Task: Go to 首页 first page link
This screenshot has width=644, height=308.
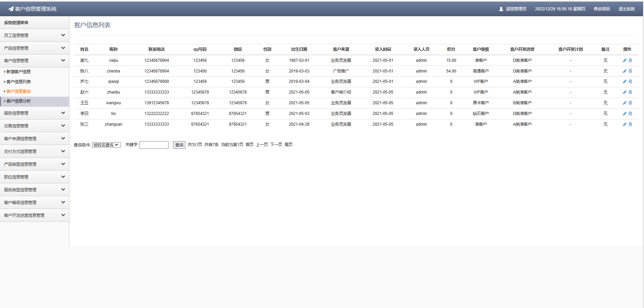Action: pyautogui.click(x=250, y=145)
